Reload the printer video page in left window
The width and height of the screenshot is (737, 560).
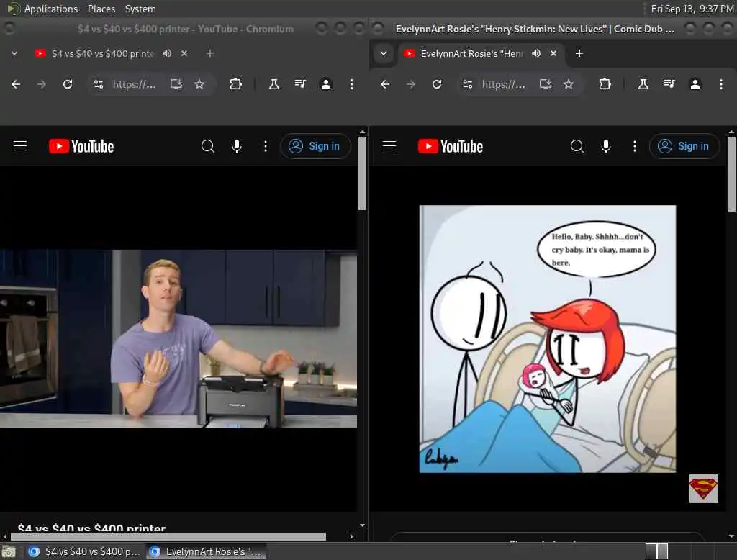(68, 84)
